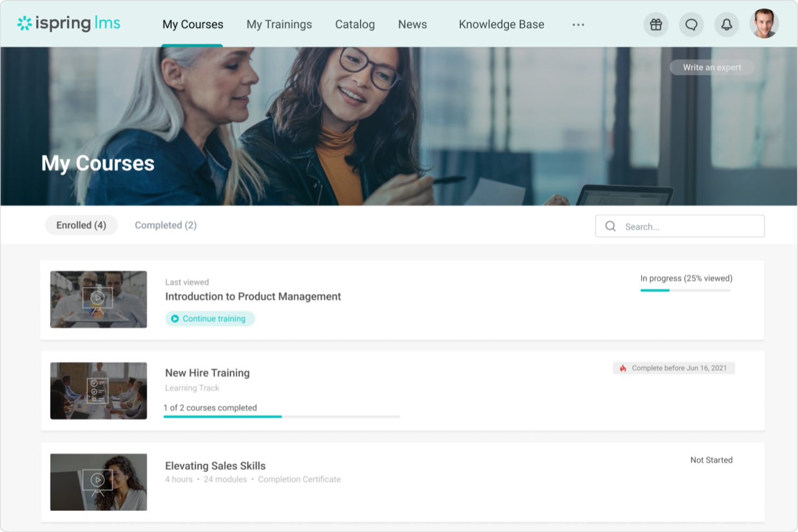Click the flame icon on the deadline badge

coord(623,368)
